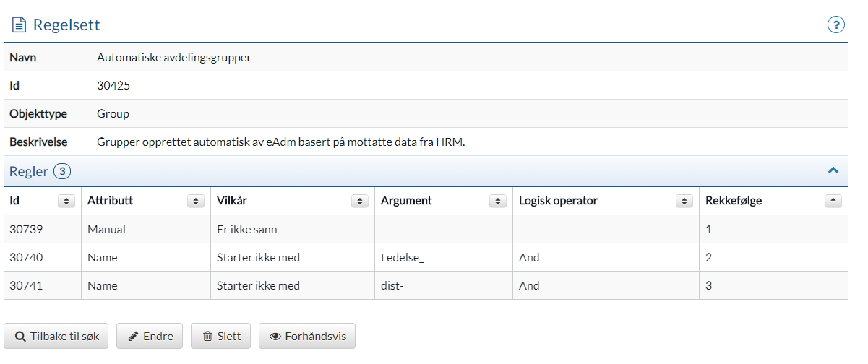The height and width of the screenshot is (364, 868).
Task: Sort by Logisk operator column arrows
Action: coord(684,201)
